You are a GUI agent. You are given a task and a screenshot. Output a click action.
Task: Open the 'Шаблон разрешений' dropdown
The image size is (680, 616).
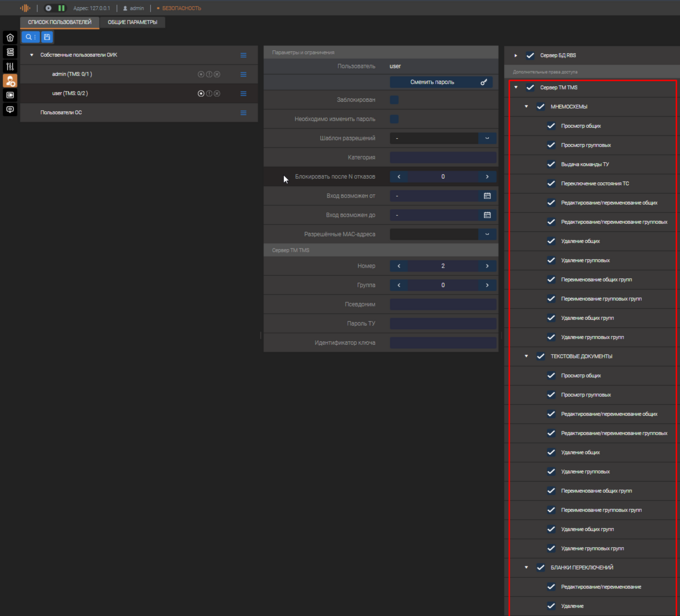click(x=487, y=138)
